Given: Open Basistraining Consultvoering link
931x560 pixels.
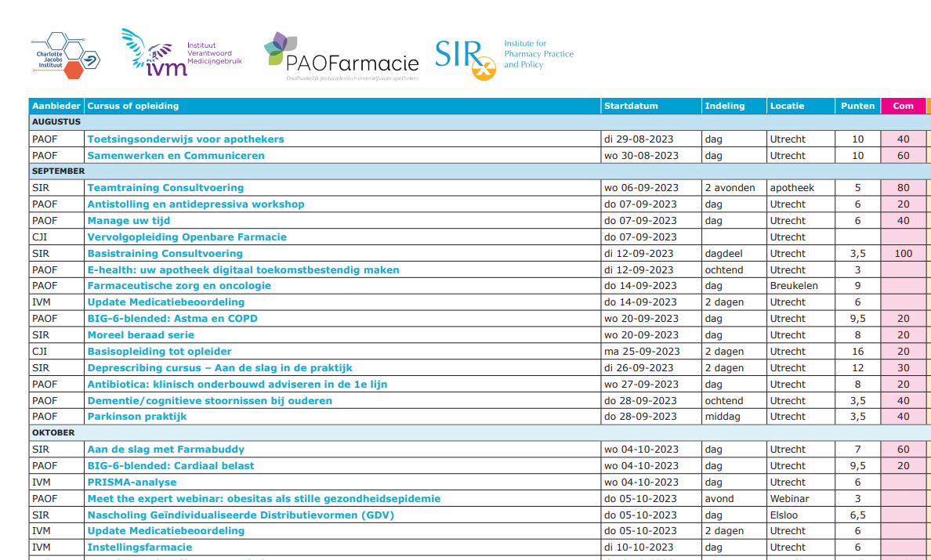Looking at the screenshot, I should [x=165, y=254].
